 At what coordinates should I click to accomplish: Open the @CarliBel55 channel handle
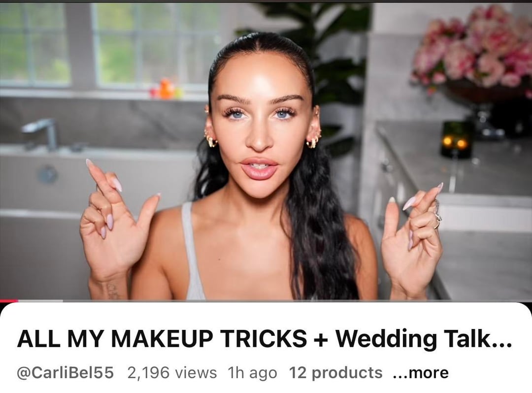click(65, 373)
